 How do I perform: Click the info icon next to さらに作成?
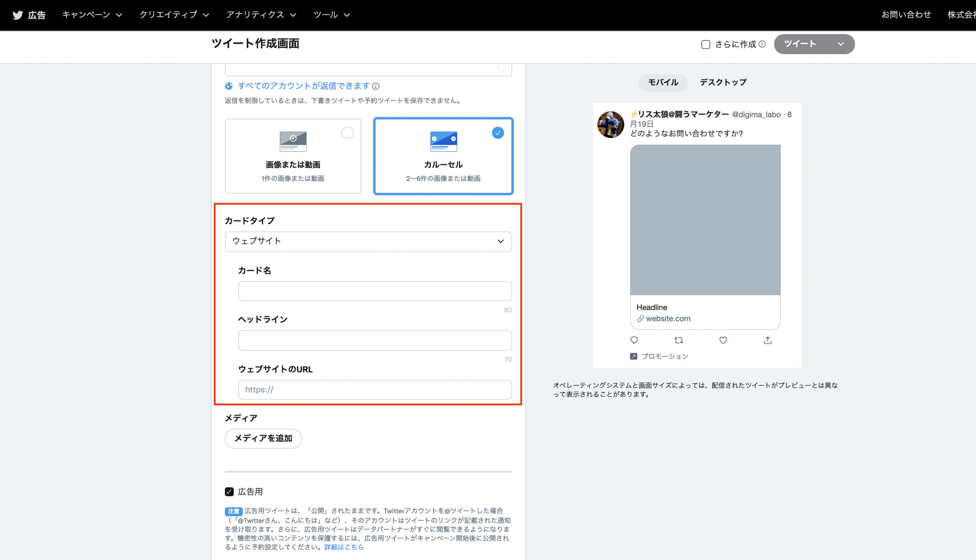pos(762,44)
